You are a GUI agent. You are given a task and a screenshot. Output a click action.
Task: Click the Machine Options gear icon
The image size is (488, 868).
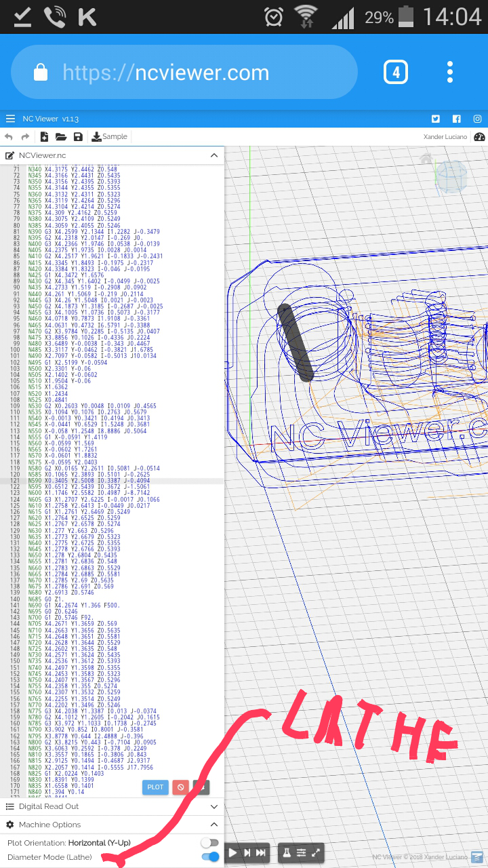pyautogui.click(x=10, y=825)
